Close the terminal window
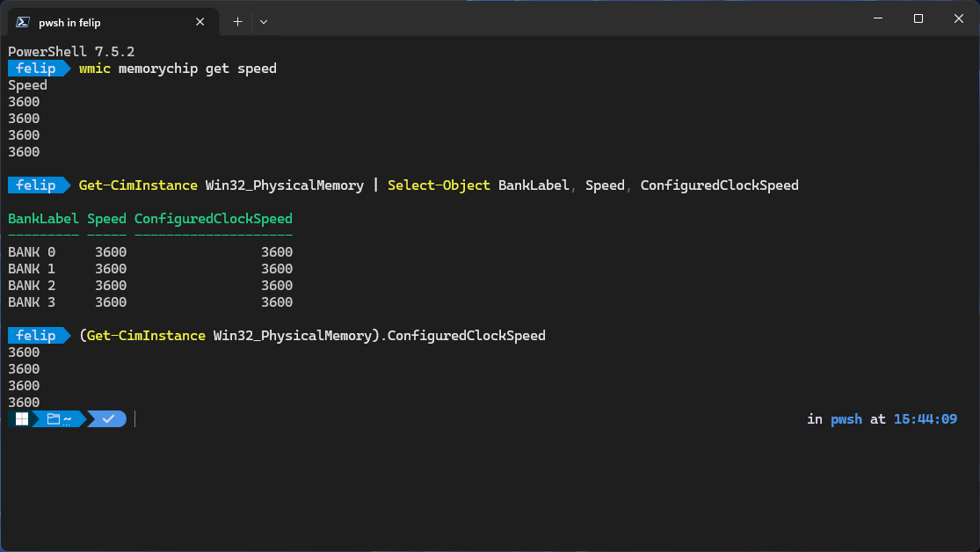Image resolution: width=980 pixels, height=552 pixels. click(x=959, y=18)
